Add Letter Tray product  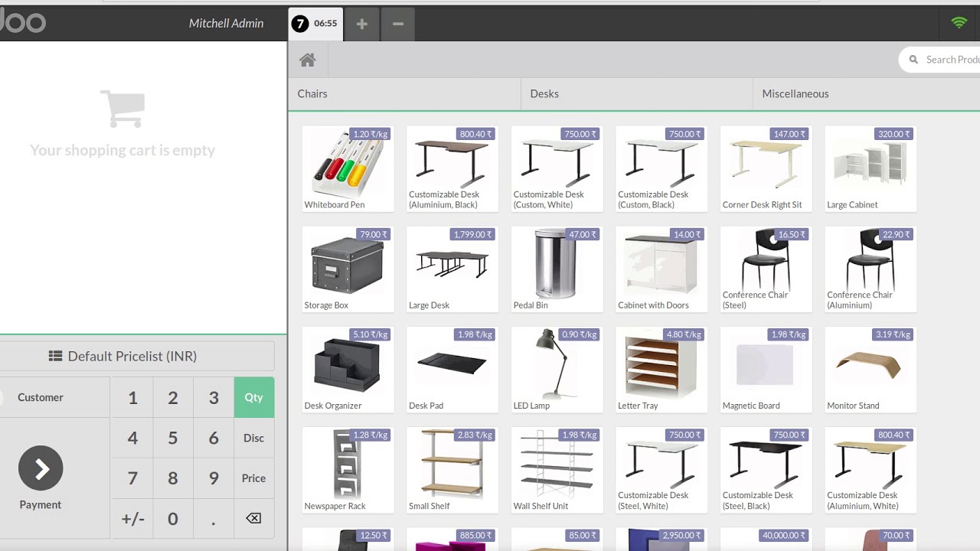click(x=661, y=370)
